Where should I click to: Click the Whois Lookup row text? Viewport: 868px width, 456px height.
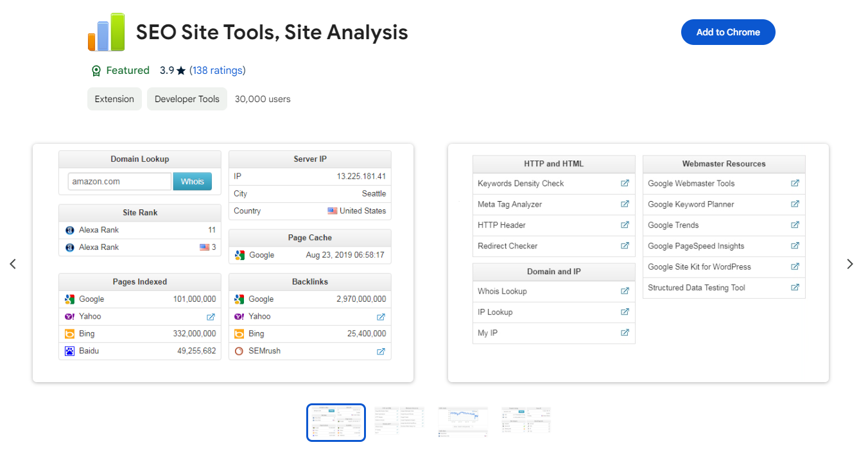pyautogui.click(x=502, y=291)
